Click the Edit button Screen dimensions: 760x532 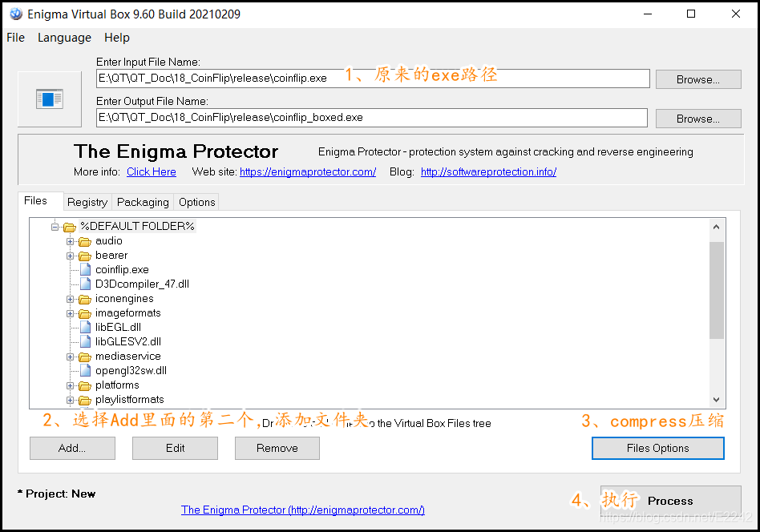click(175, 448)
